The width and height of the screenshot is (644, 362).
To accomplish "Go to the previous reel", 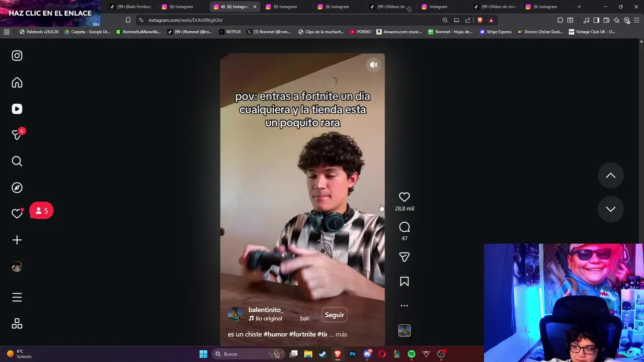I will pos(610,175).
